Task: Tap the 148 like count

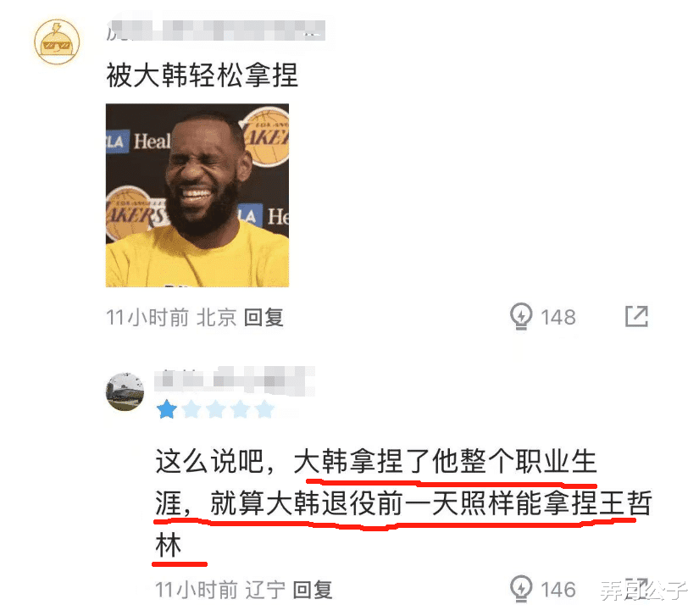Action: pyautogui.click(x=558, y=318)
